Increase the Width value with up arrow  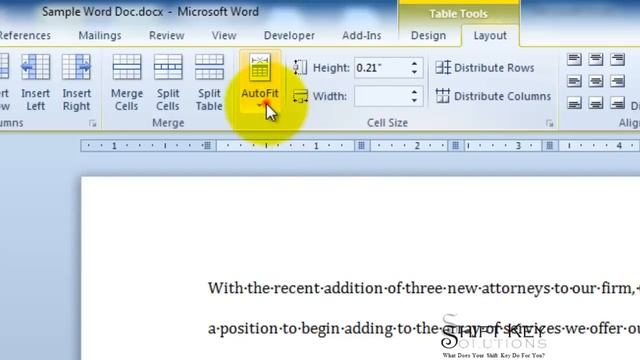[414, 92]
